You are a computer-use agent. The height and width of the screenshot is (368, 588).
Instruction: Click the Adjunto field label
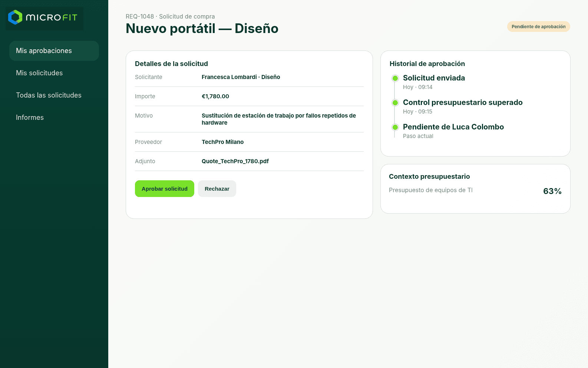click(145, 161)
